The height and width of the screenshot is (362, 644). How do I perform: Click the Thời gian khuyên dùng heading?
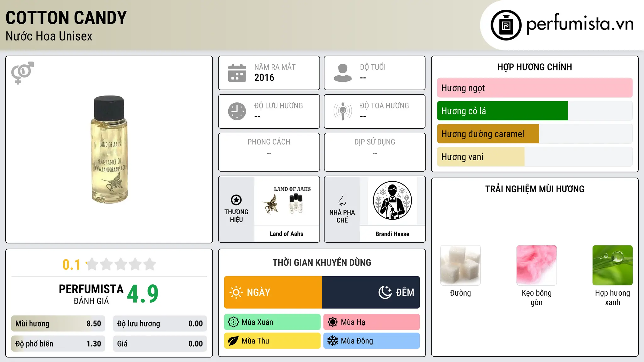(322, 262)
